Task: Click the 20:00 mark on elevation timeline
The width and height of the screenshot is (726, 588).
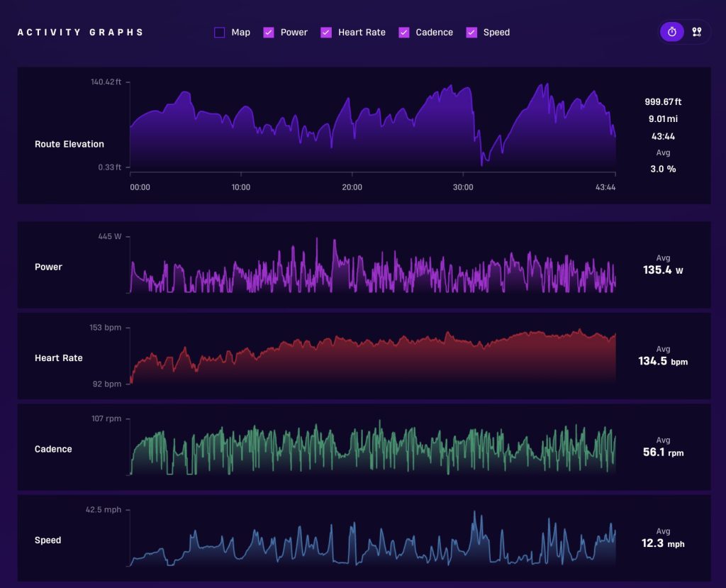Action: point(352,187)
